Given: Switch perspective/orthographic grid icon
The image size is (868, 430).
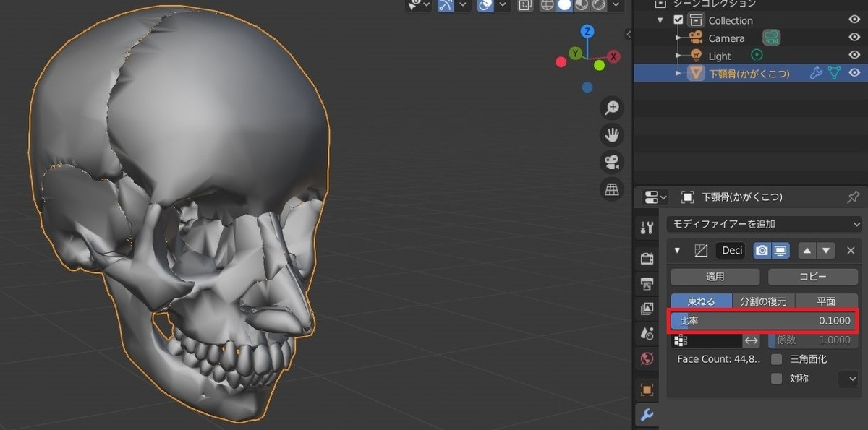Looking at the screenshot, I should (613, 189).
